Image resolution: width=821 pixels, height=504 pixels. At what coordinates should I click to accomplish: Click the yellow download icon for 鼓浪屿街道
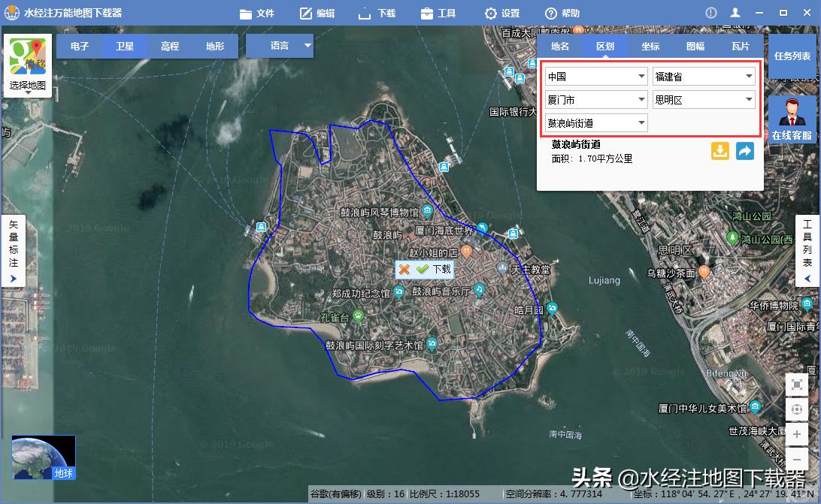[720, 151]
